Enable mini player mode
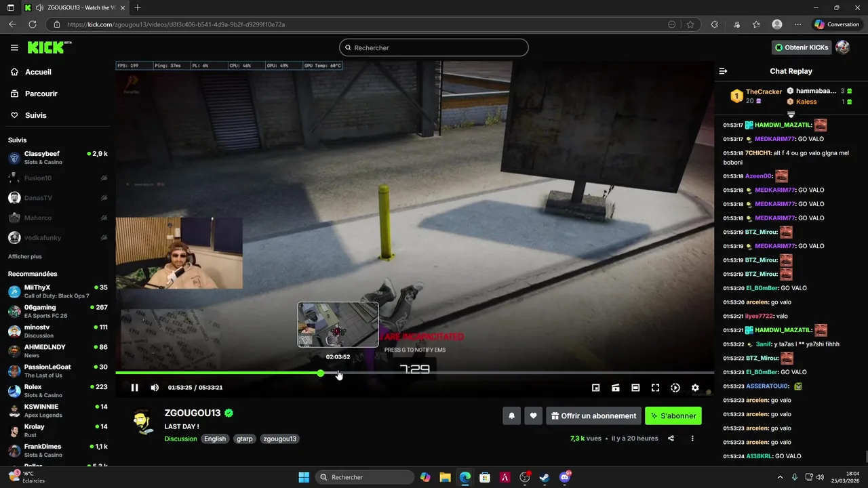The height and width of the screenshot is (488, 868). [x=595, y=388]
